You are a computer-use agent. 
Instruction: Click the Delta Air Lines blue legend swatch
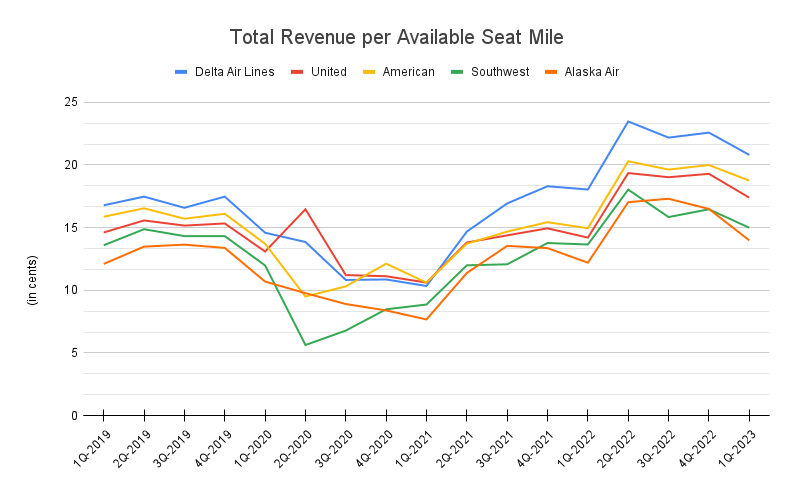[182, 72]
